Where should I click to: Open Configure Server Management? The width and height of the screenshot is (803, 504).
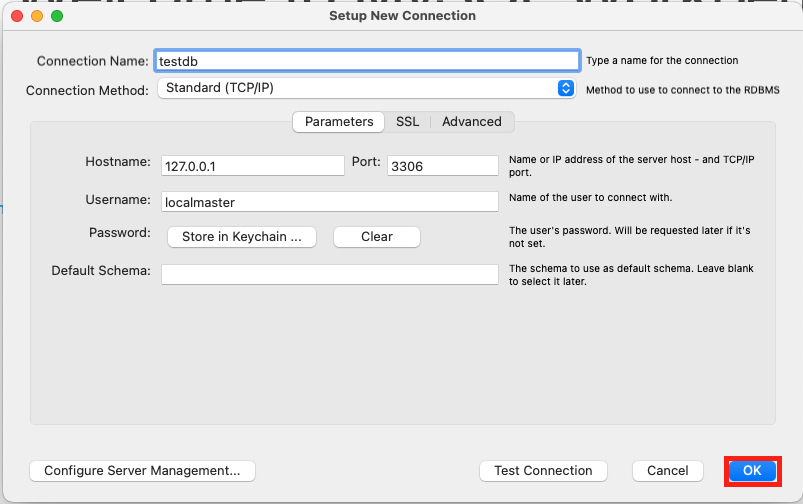[x=142, y=471]
